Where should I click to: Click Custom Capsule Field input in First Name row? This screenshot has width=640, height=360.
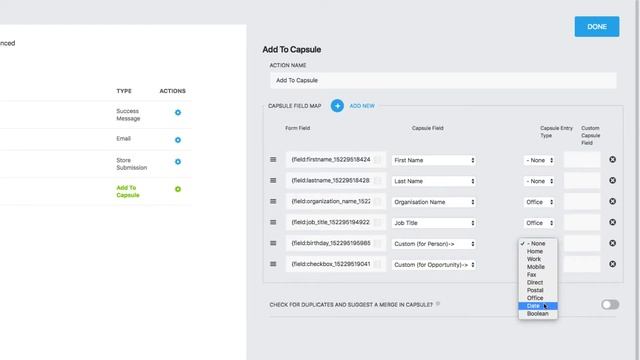(x=582, y=160)
